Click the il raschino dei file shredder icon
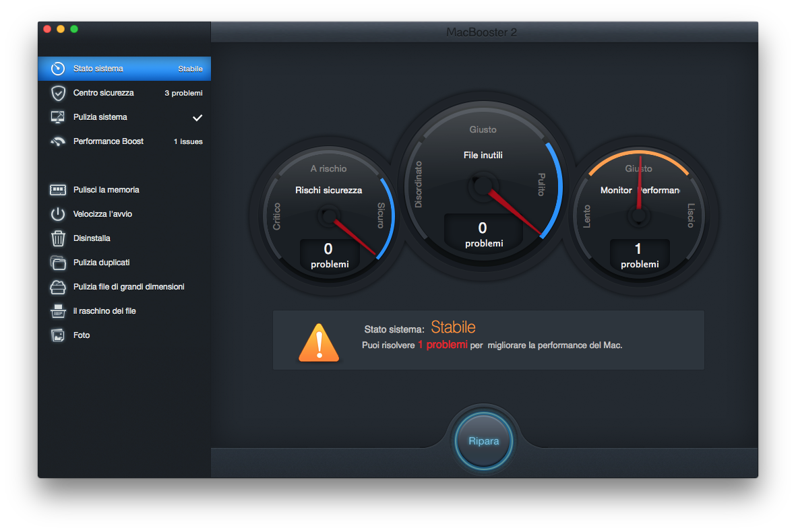 58,311
